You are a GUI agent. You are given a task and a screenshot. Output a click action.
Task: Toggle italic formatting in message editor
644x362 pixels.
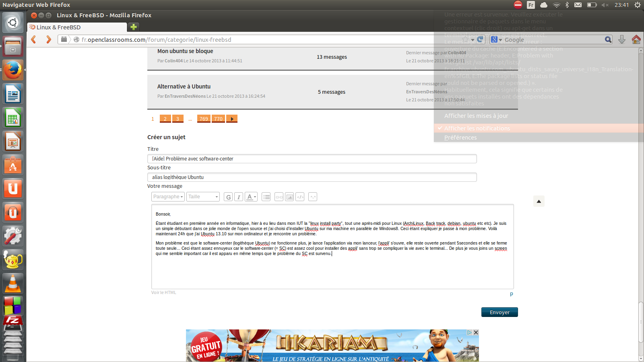pos(239,197)
